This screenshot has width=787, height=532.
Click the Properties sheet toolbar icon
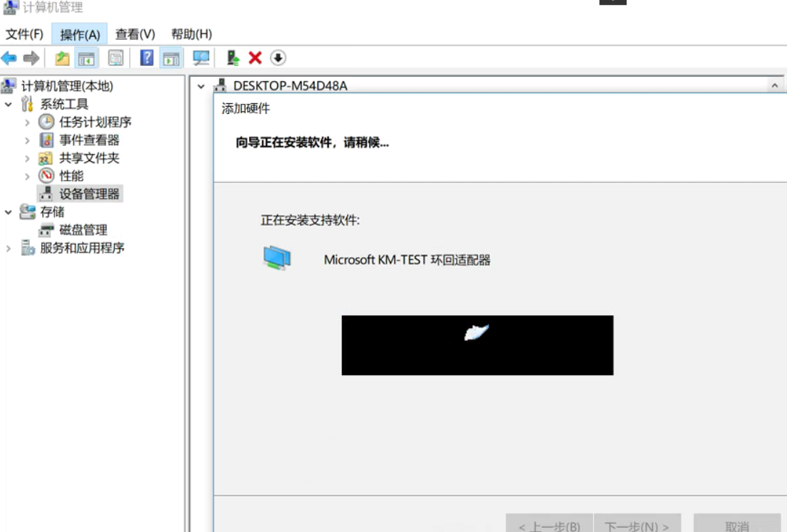[116, 58]
